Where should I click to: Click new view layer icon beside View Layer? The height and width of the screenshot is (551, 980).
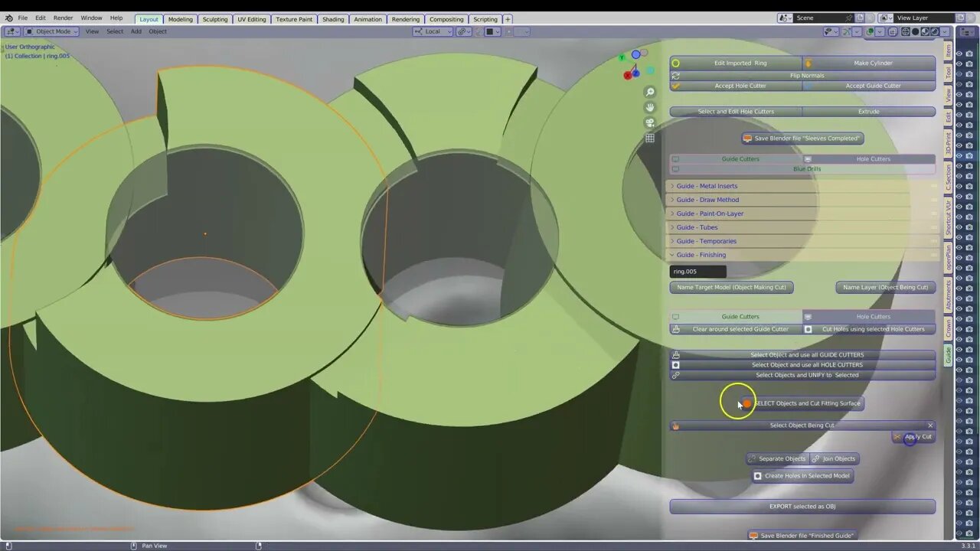962,18
